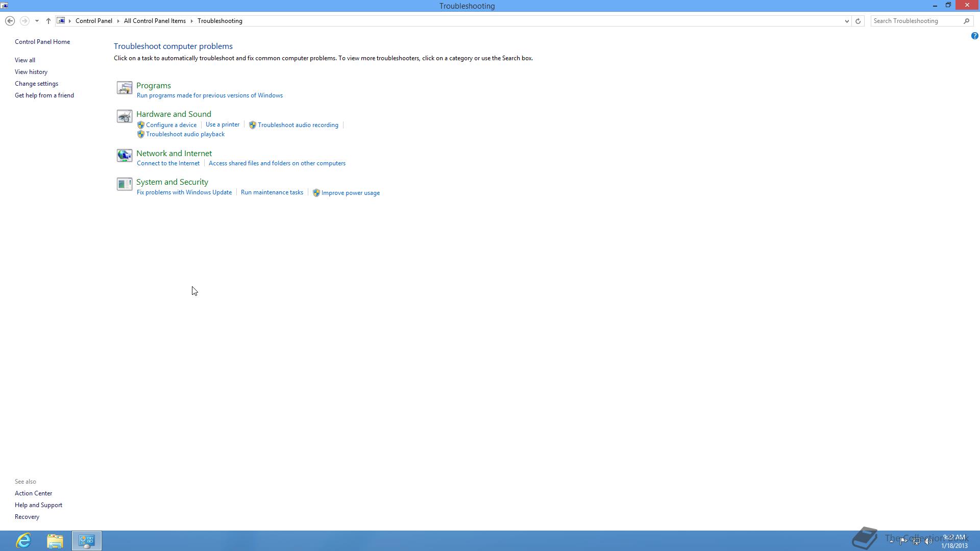This screenshot has width=980, height=551.
Task: Open Troubleshoot audio playback
Action: point(185,134)
